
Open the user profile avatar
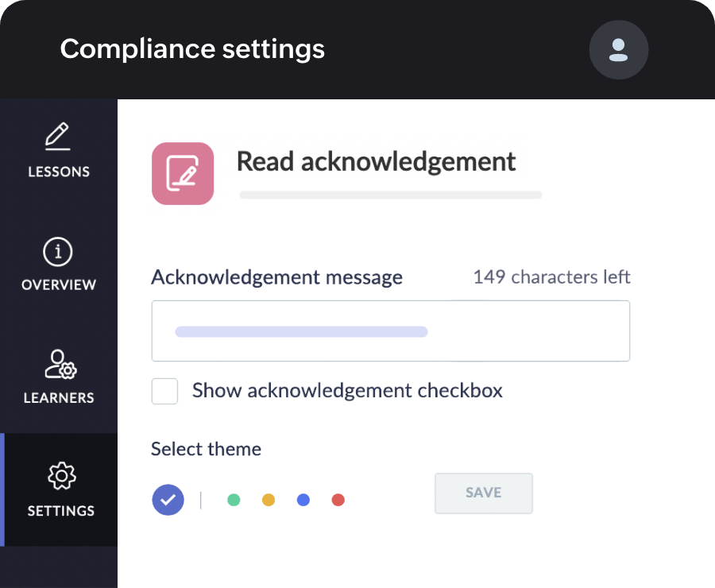point(618,50)
